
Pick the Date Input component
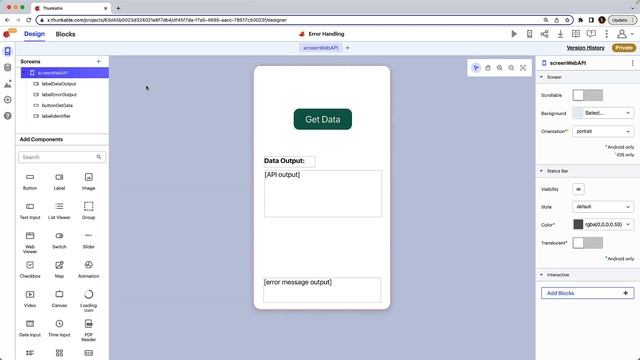tap(30, 329)
